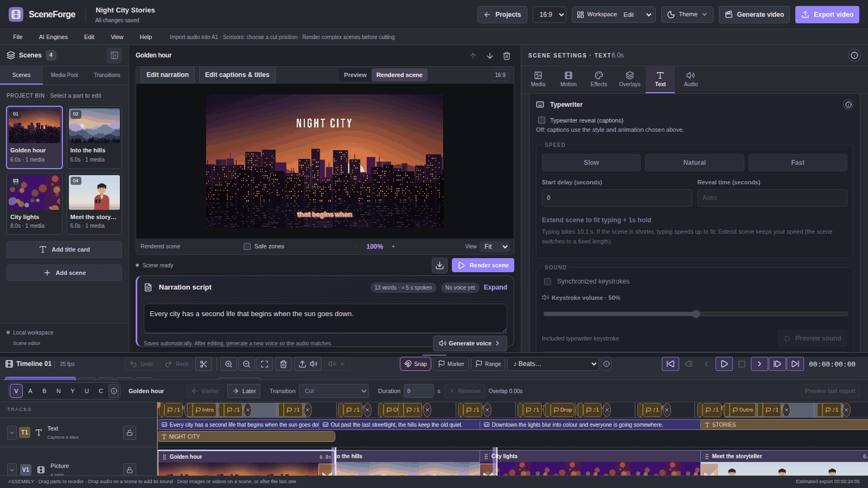Open the Transition Cut dropdown
Screen dimensions: 868x488
tap(335, 391)
